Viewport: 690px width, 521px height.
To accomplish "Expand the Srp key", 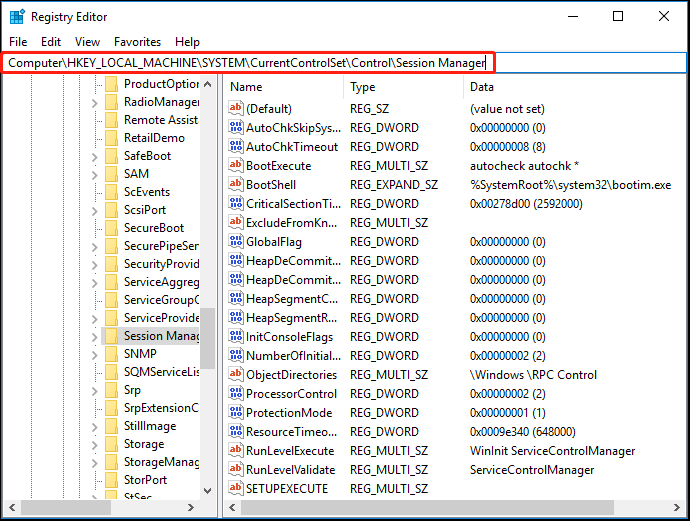I will click(94, 391).
